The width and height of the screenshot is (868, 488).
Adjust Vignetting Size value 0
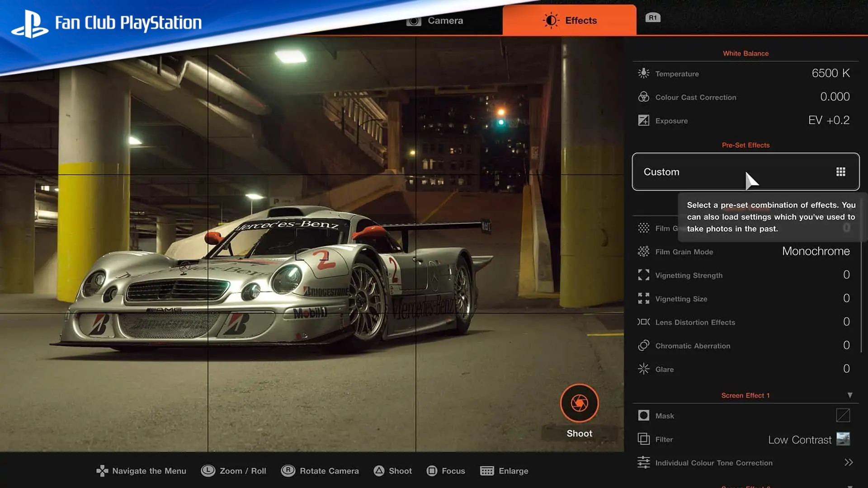(846, 298)
